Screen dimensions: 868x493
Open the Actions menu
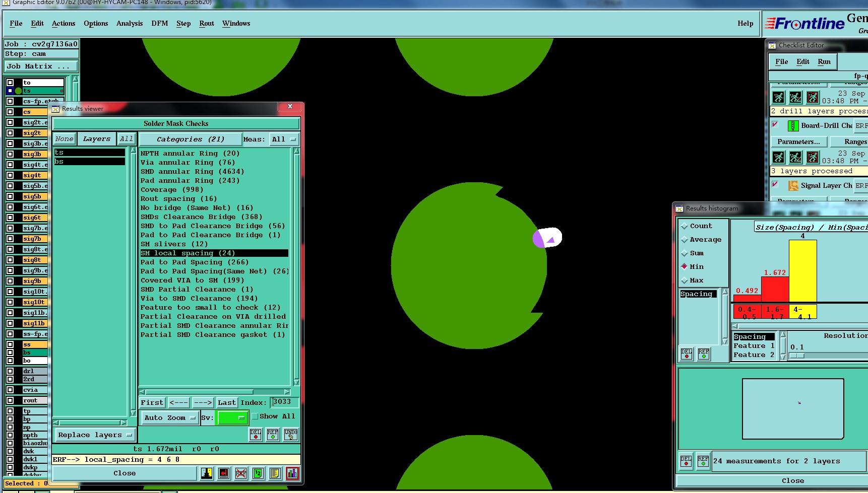[x=64, y=24]
